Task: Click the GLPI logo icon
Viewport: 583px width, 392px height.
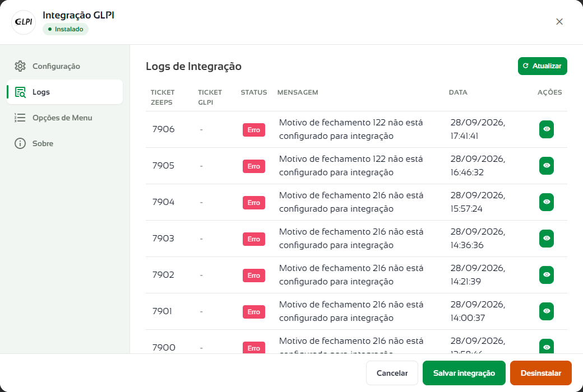Action: (x=24, y=22)
